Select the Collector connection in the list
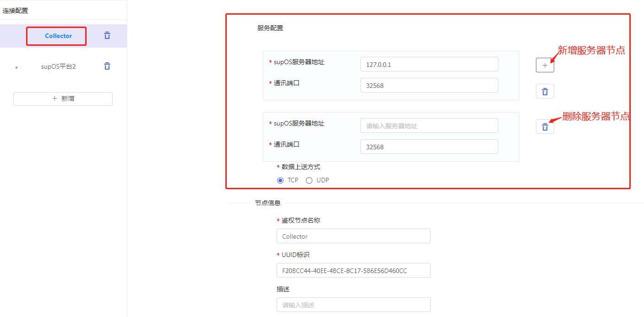The height and width of the screenshot is (317, 644). [x=58, y=36]
